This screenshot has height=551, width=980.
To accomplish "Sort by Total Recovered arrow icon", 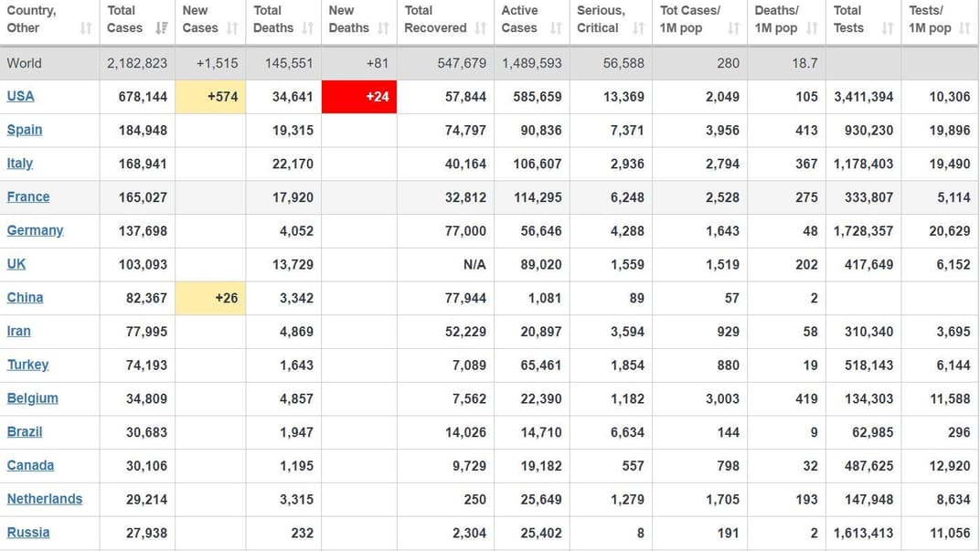I will (481, 28).
